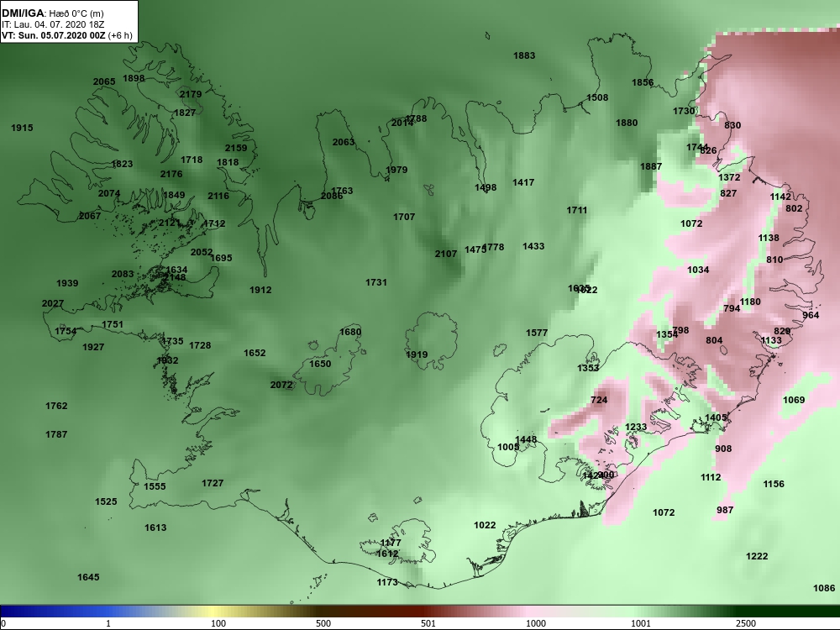Click the map value 1525
The width and height of the screenshot is (840, 630).
[x=106, y=502]
